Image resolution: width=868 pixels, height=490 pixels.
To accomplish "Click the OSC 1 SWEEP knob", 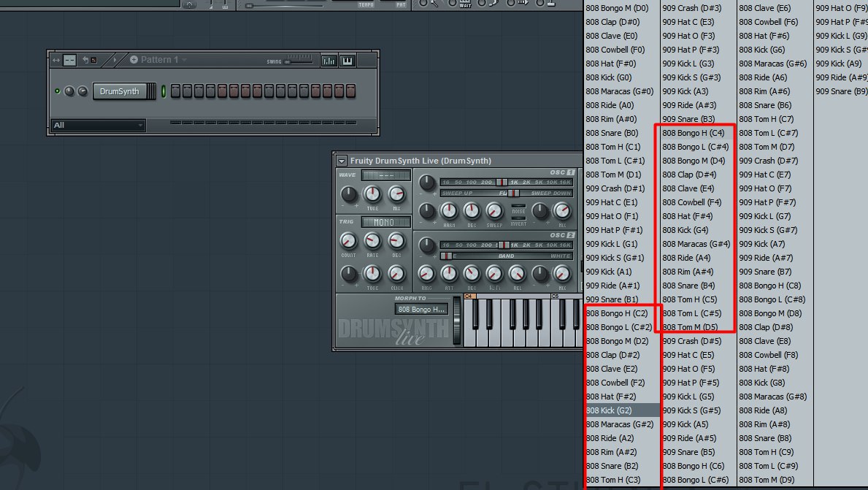I will (493, 211).
